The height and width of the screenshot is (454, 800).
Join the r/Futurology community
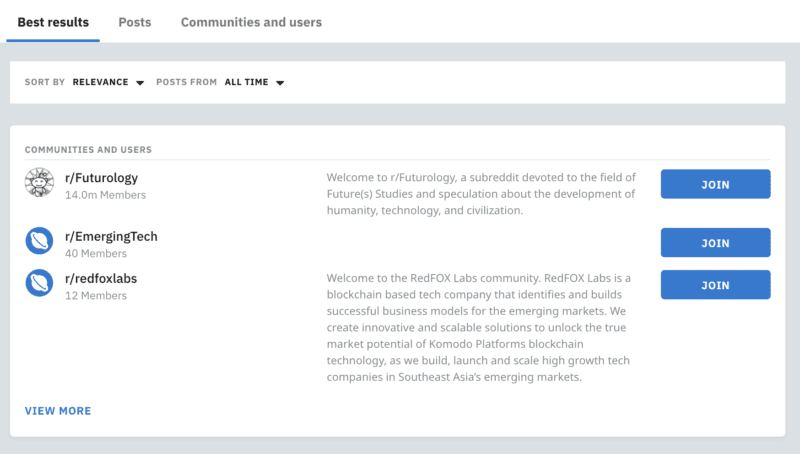point(715,184)
